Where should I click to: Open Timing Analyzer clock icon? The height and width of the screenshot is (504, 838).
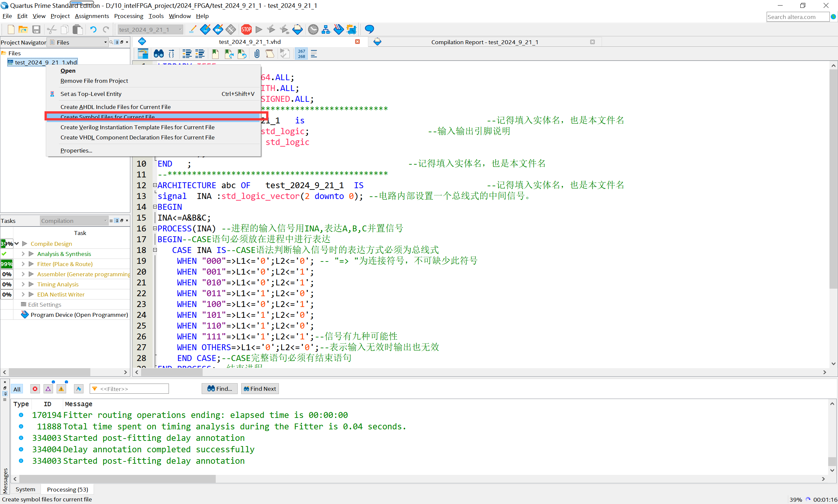tap(313, 29)
